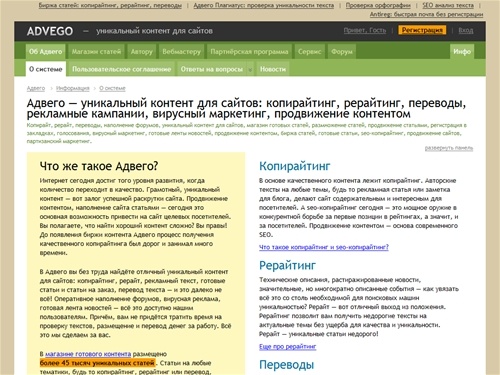This screenshot has width=500, height=375.
Task: Click the О системе breadcrumb link
Action: tap(112, 88)
